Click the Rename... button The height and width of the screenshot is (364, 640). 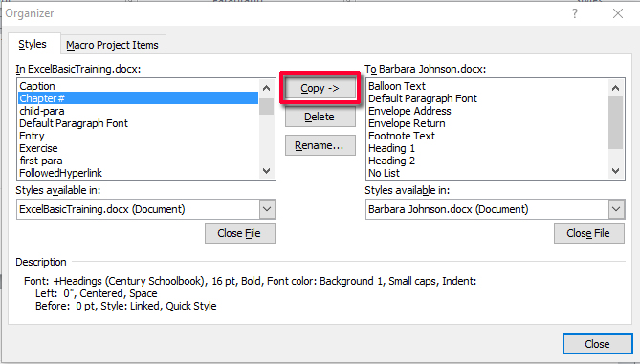click(320, 145)
